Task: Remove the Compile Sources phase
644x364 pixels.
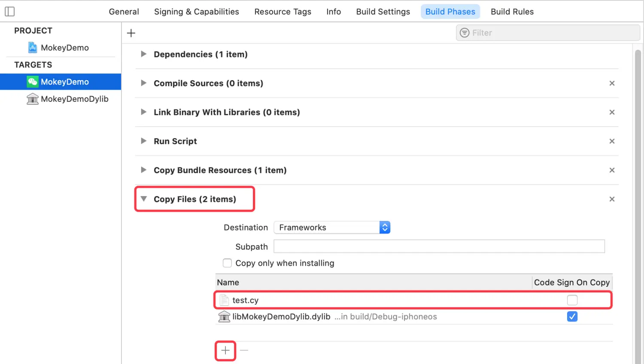Action: pyautogui.click(x=612, y=83)
